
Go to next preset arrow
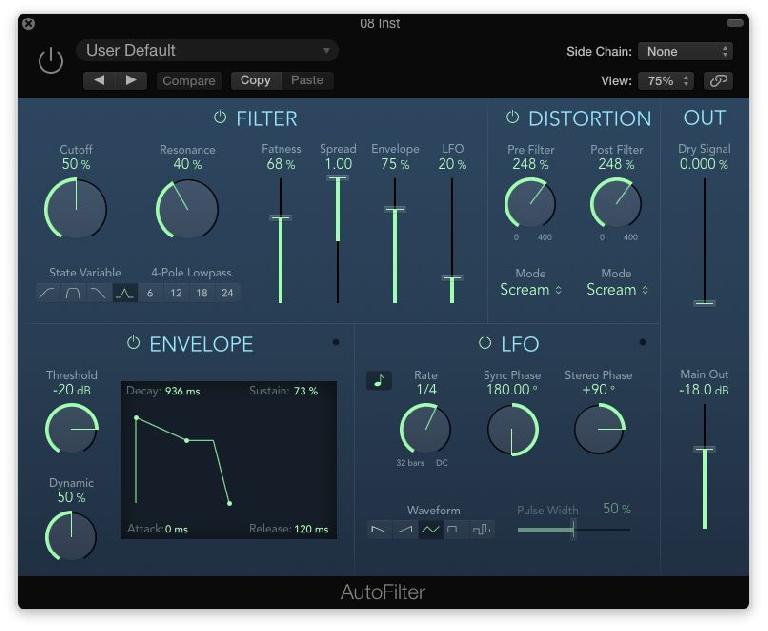tap(131, 80)
